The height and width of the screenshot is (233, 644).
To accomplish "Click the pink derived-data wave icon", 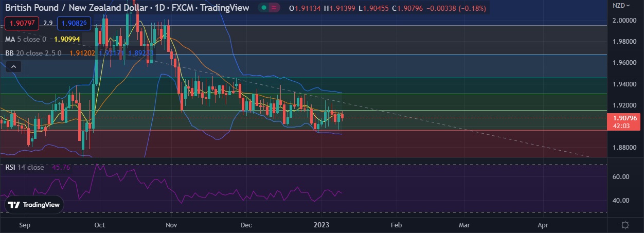I will click(x=275, y=8).
